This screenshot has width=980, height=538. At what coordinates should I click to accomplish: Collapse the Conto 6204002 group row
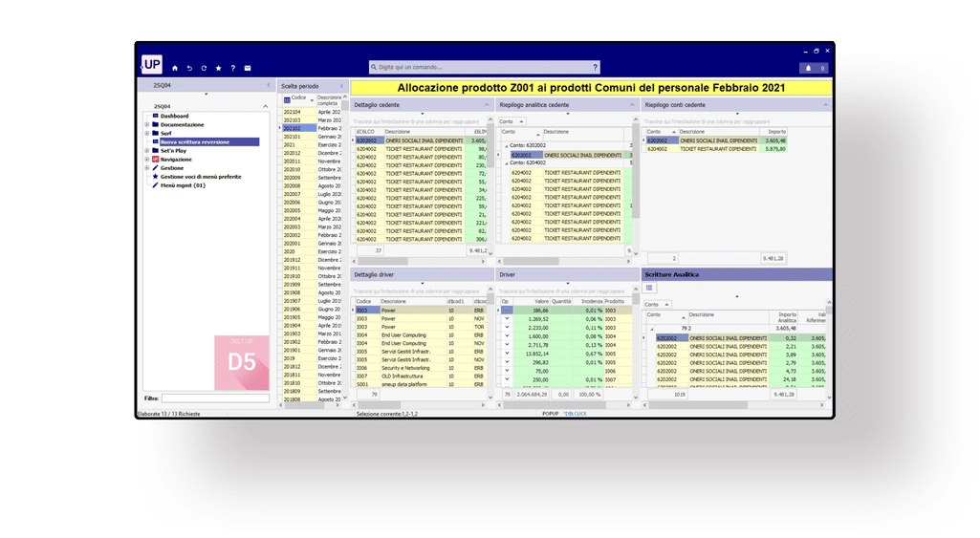pyautogui.click(x=506, y=163)
